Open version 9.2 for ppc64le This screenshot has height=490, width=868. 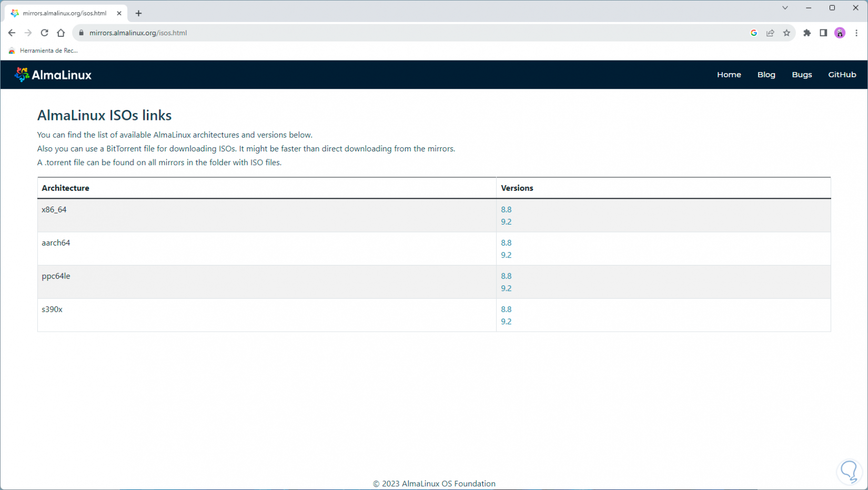(x=506, y=288)
